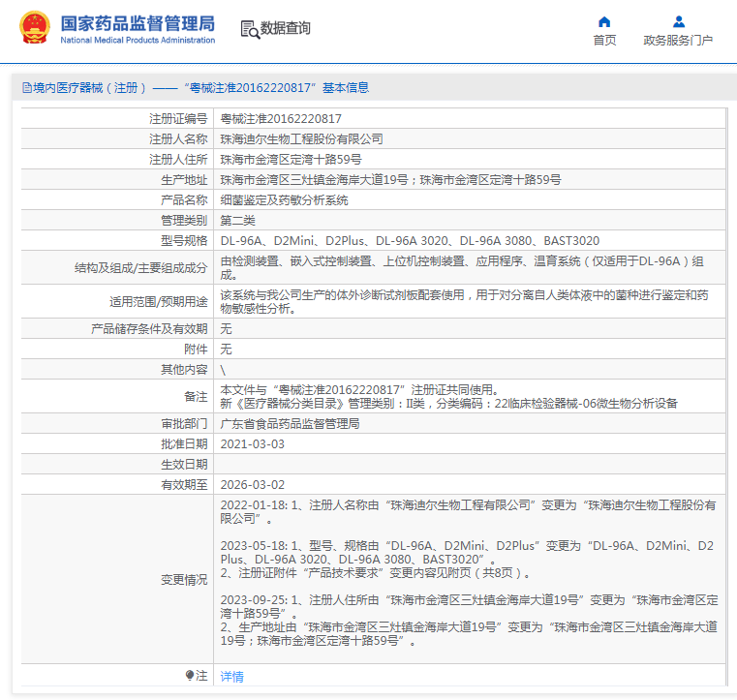The height and width of the screenshot is (700, 737).
Task: Click the 适用范围/预期用途 label
Action: 159,302
